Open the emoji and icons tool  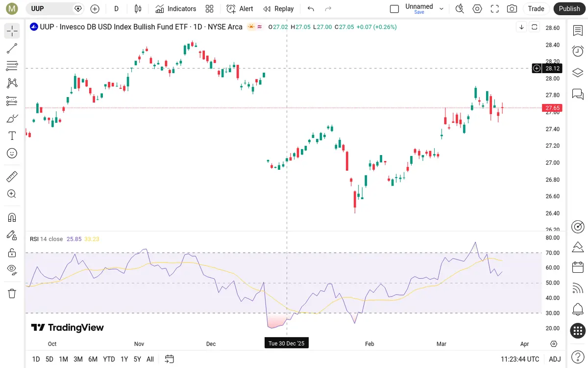(x=12, y=153)
